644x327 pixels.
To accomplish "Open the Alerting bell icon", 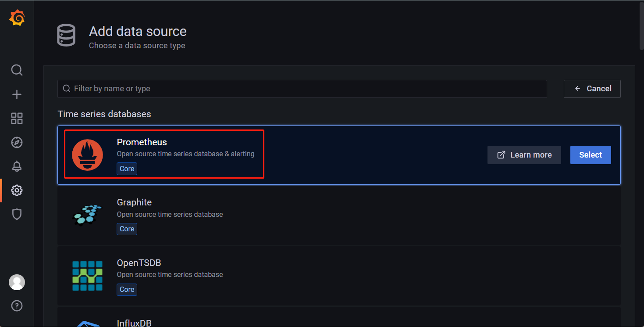I will click(x=17, y=166).
